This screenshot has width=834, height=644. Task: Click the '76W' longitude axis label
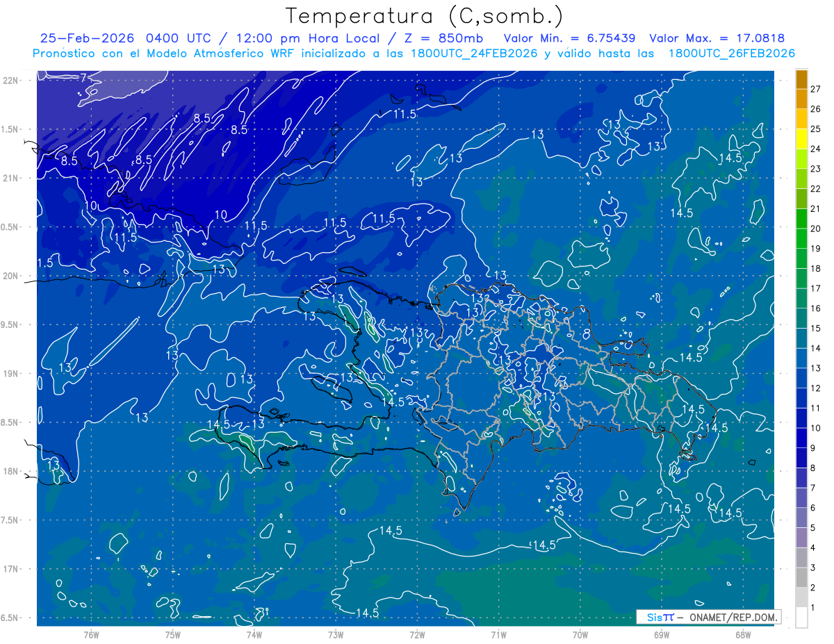click(91, 634)
